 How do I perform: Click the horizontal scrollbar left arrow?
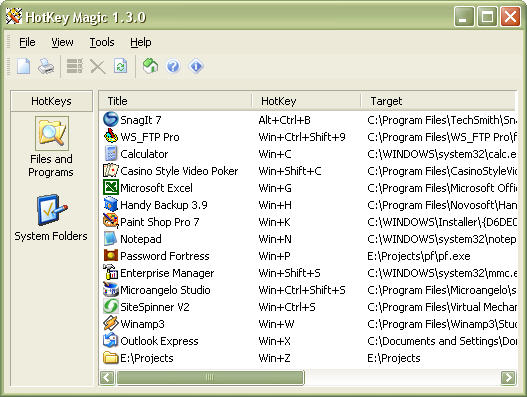pos(107,378)
